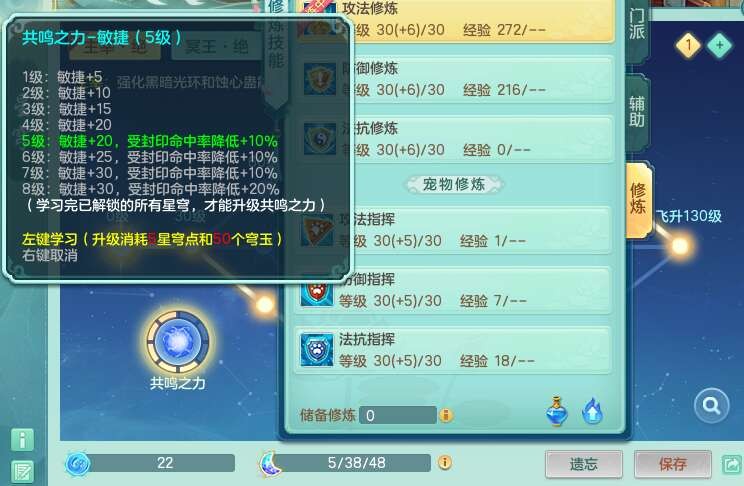Click the green plus diamond icon

click(719, 46)
